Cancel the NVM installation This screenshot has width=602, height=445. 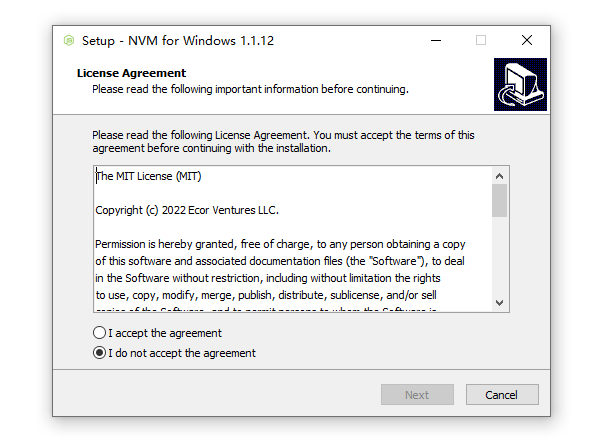501,395
